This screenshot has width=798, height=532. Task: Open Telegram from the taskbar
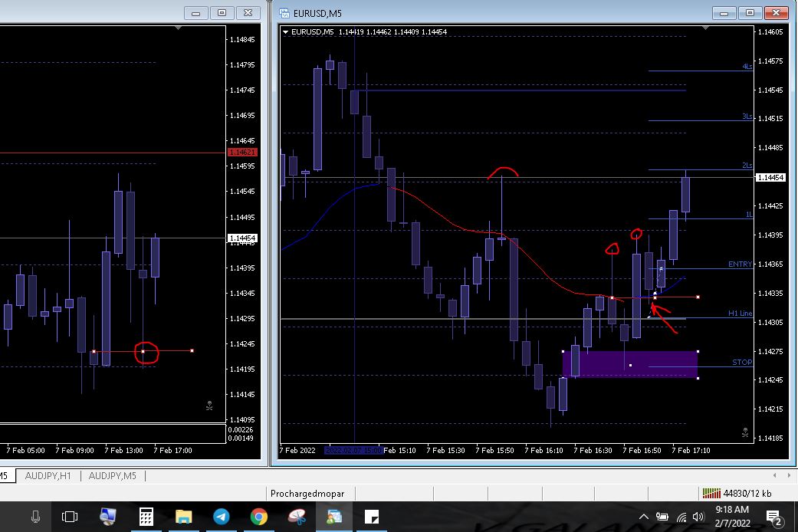[222, 517]
